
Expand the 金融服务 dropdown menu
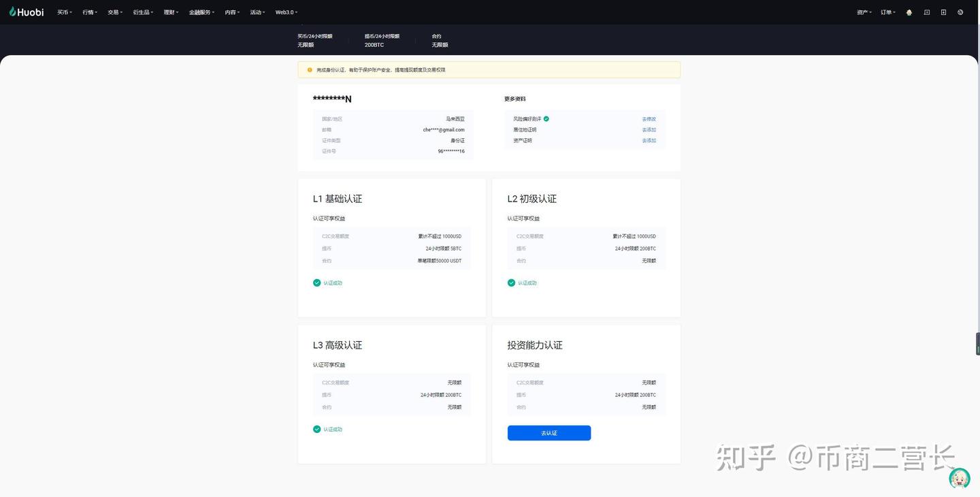tap(201, 12)
